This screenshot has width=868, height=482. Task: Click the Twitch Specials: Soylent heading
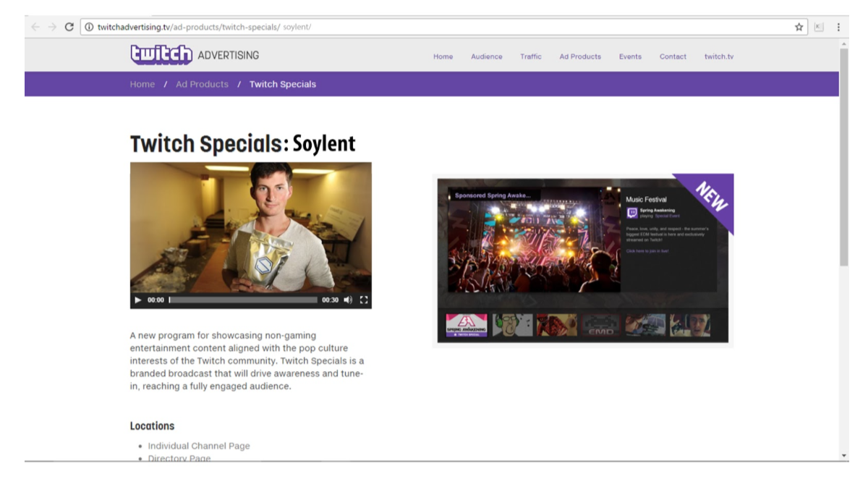click(x=243, y=143)
